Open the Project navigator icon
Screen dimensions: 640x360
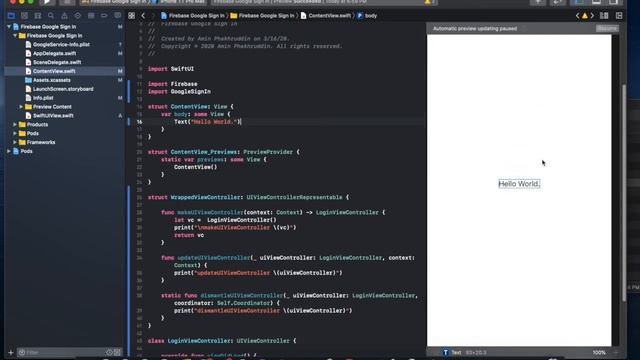11,16
